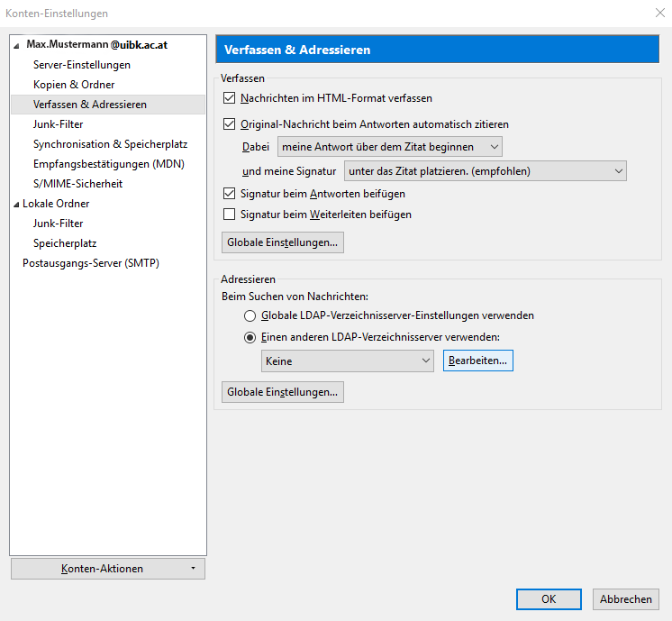
Task: Uncheck Signatur beim Antworten beifügen
Action: click(x=229, y=194)
